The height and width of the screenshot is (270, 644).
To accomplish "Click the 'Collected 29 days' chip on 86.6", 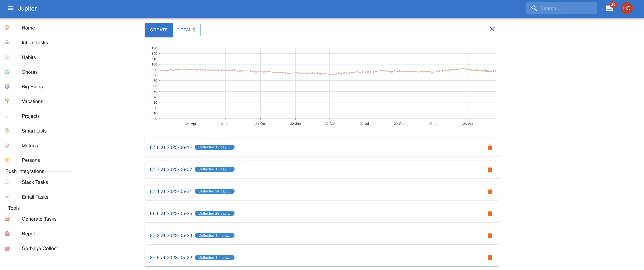I will coord(214,213).
